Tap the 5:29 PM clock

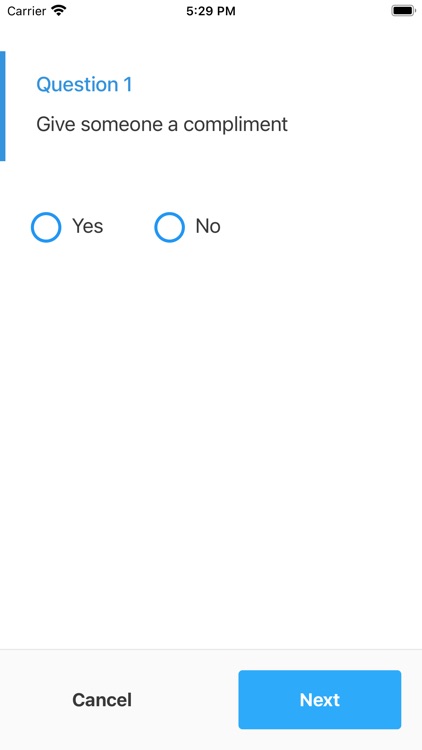211,11
